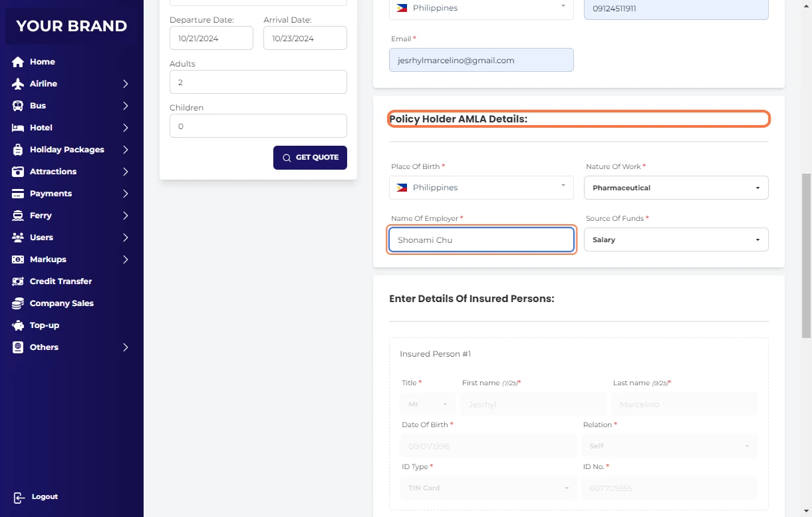Screen dimensions: 812x517
Task: Open the Source Of Funds dropdown
Action: tap(676, 240)
